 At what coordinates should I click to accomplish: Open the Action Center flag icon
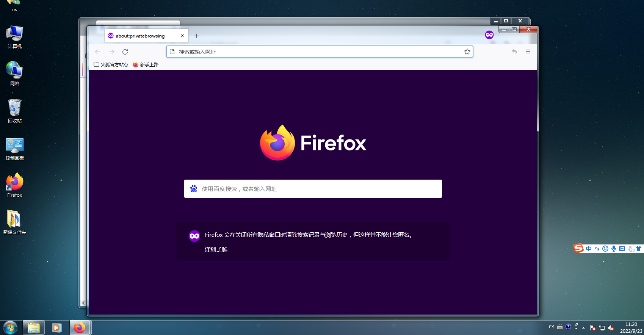[x=593, y=328]
